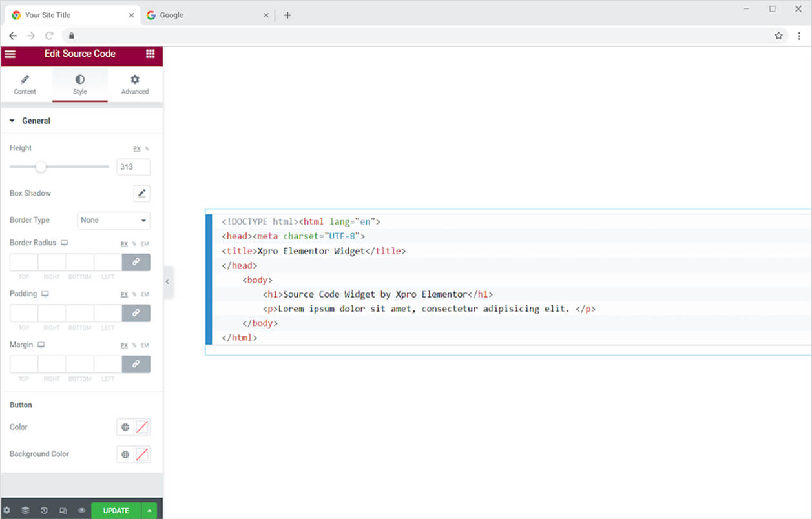Open the widgets grid icon
812x519 pixels.
tap(150, 54)
